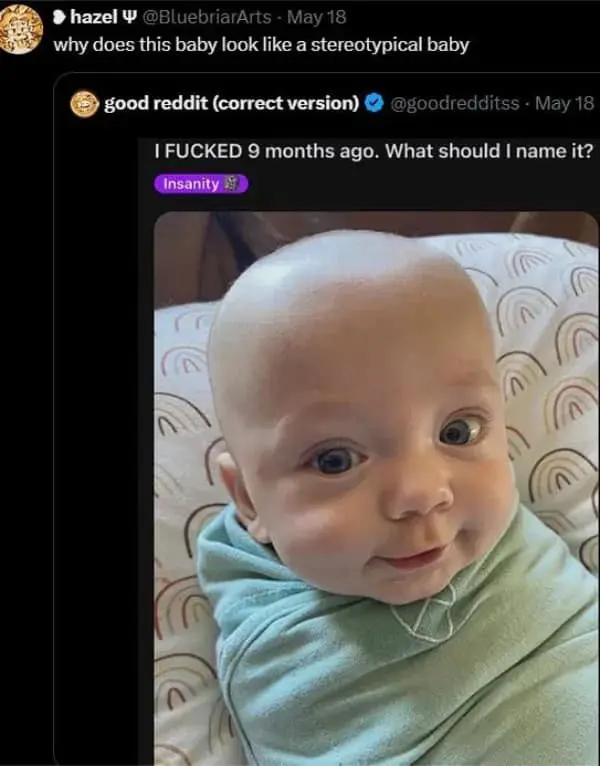Screen dimensions: 600x766
Task: Click the emoji inside the Insanity flair
Action: pos(233,184)
